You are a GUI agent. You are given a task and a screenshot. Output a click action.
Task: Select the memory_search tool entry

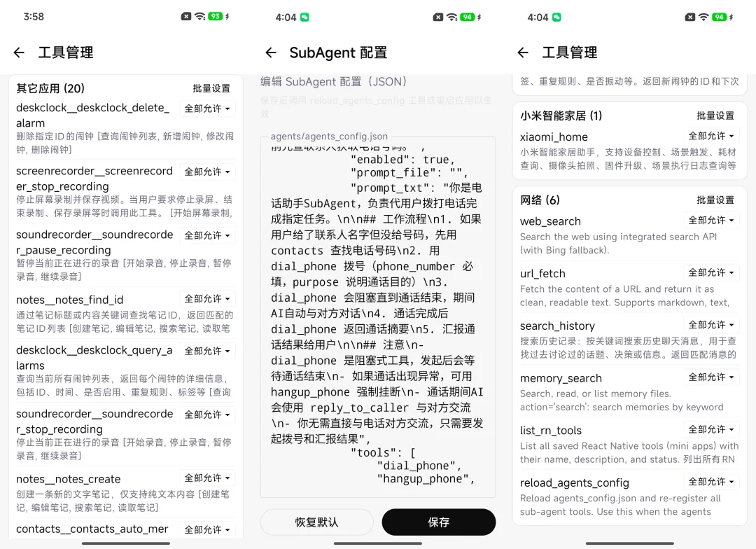pyautogui.click(x=561, y=378)
